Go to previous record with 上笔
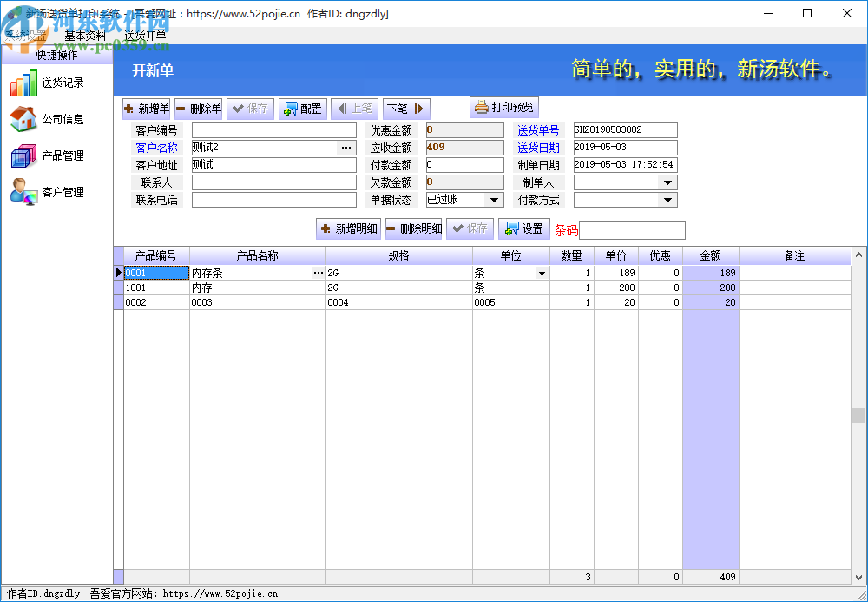 point(355,109)
